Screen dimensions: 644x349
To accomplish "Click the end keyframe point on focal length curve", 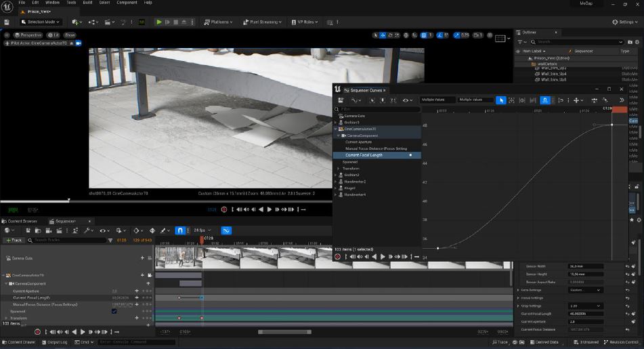I will 611,125.
